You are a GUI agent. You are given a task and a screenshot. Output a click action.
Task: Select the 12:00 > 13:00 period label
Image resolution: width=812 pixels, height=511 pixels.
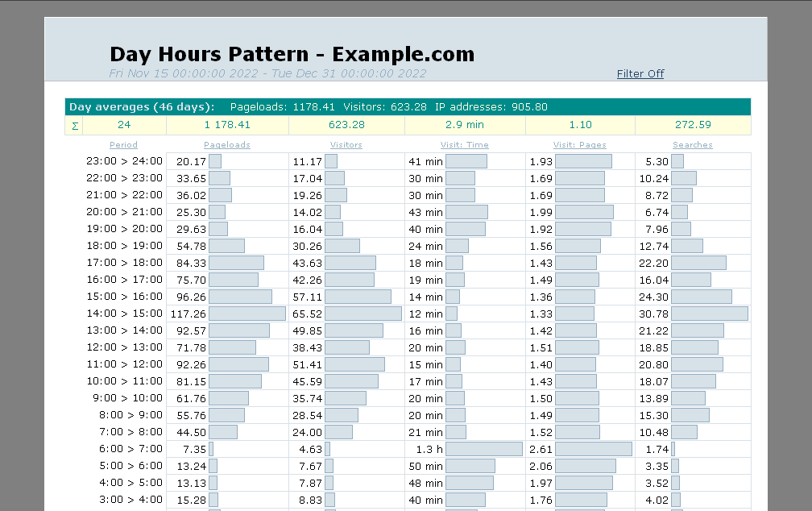124,347
